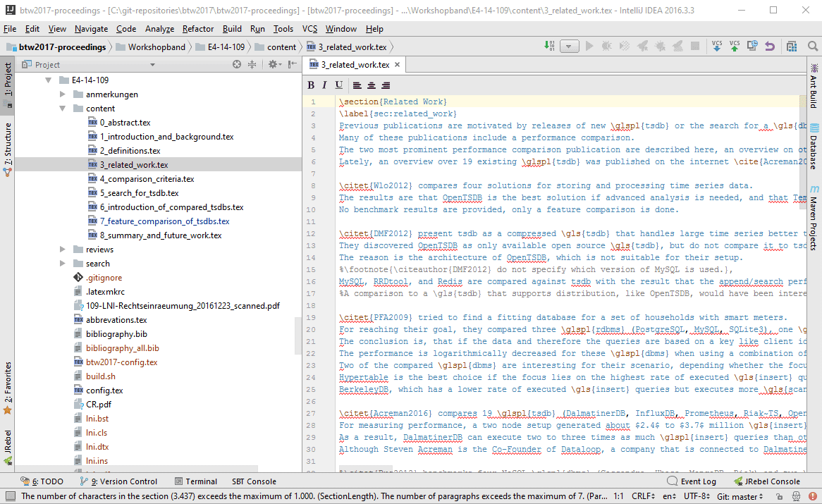Toggle the Database side panel
Screen dimensions: 822x504
coord(814,147)
